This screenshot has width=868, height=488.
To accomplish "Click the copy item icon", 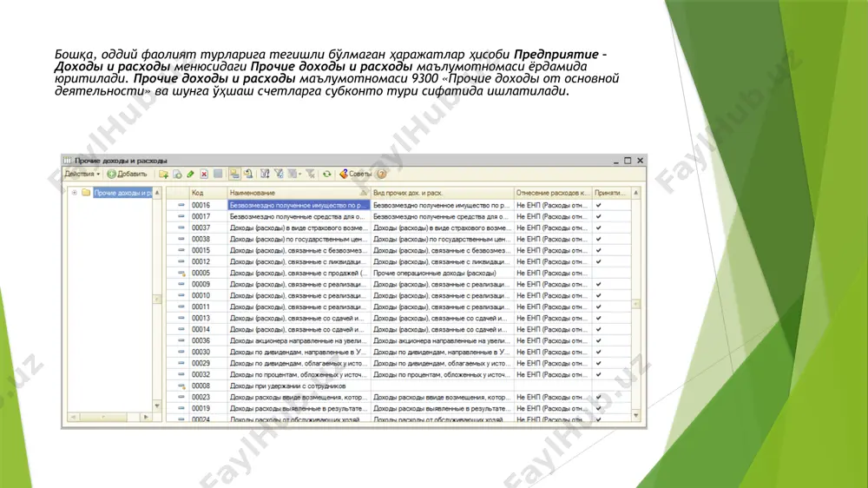I will pyautogui.click(x=177, y=174).
